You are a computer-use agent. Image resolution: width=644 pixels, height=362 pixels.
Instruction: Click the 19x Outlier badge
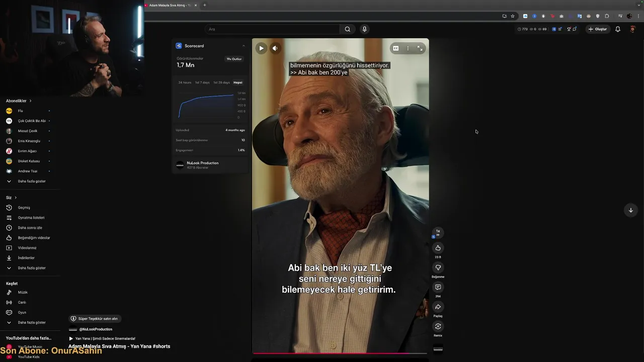[x=234, y=59]
